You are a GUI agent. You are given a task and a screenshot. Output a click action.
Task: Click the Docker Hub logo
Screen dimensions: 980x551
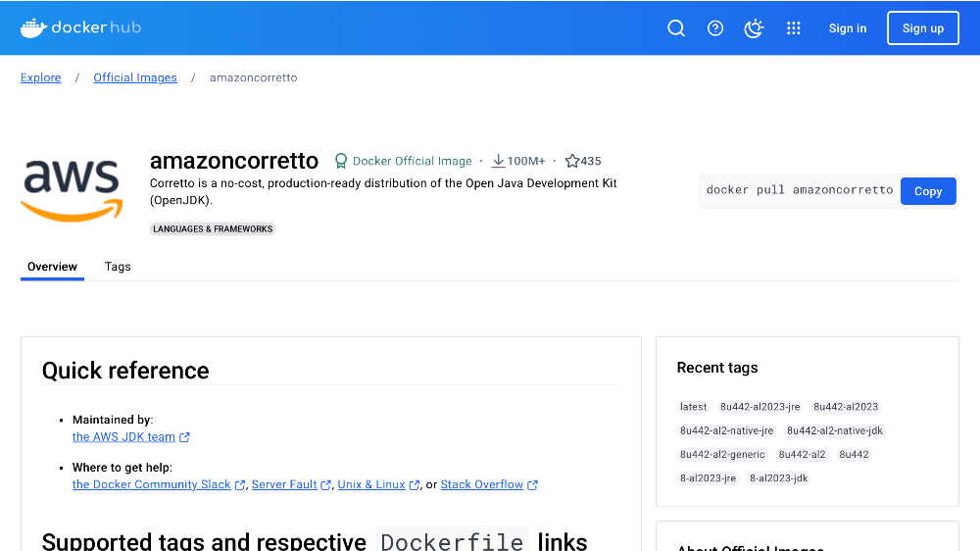80,27
